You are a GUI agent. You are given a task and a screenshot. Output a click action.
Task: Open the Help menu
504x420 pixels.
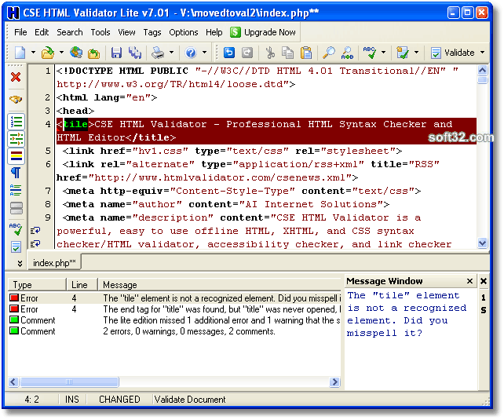pos(214,32)
